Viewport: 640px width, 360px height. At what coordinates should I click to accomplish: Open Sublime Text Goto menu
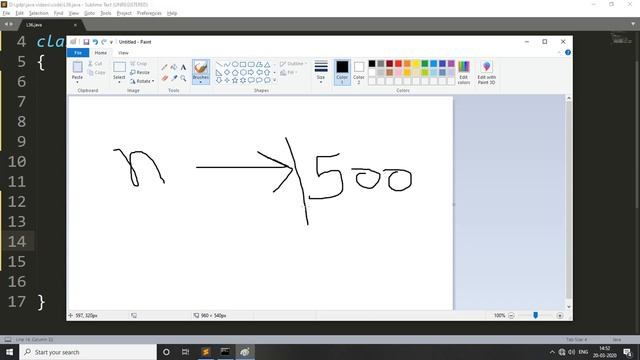coord(89,13)
